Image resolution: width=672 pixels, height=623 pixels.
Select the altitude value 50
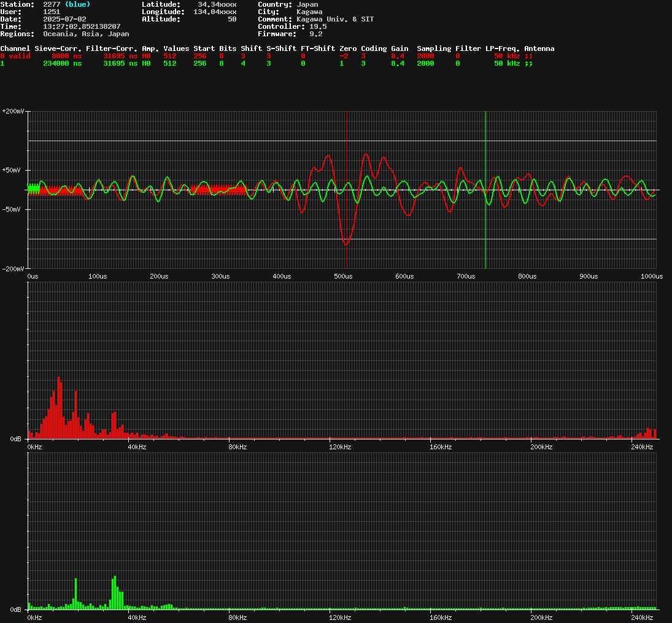[x=232, y=19]
